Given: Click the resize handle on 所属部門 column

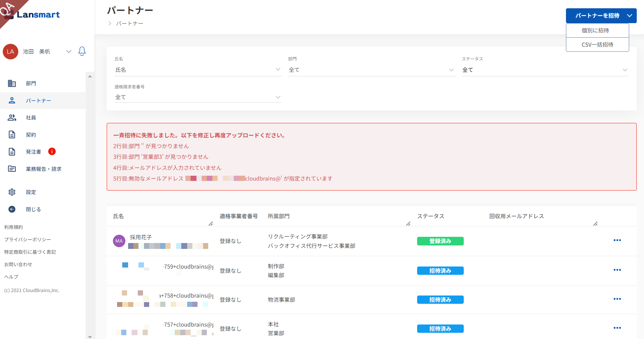Looking at the screenshot, I should click(408, 224).
